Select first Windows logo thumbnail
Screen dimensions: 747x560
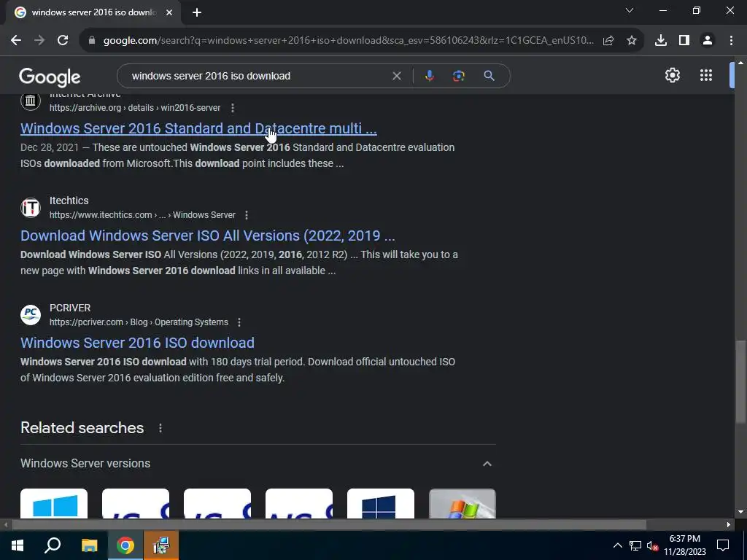tap(54, 504)
